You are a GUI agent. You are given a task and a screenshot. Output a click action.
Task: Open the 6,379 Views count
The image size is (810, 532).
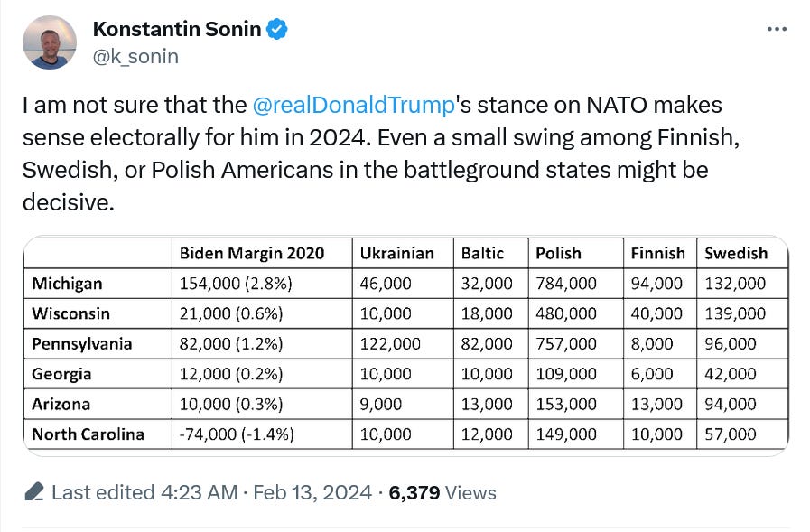tap(442, 493)
